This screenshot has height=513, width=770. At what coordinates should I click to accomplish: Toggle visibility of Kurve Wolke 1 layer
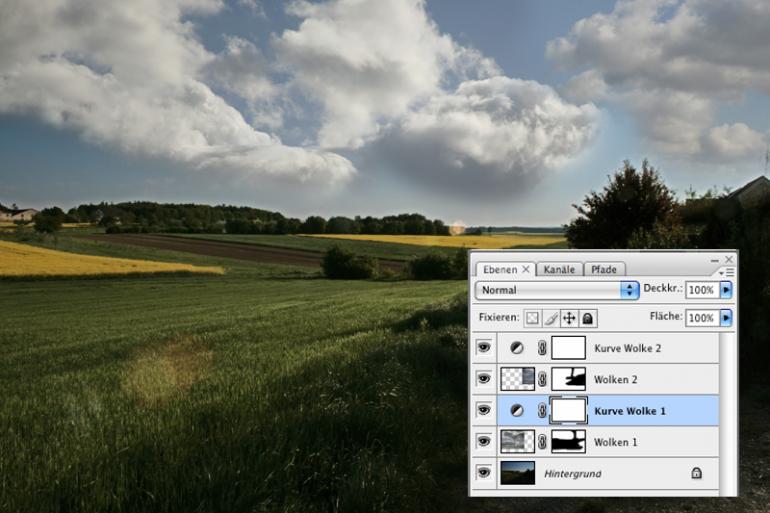484,410
